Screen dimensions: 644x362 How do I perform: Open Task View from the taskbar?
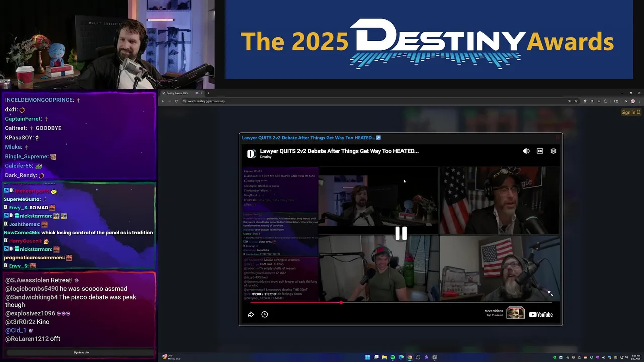376,357
